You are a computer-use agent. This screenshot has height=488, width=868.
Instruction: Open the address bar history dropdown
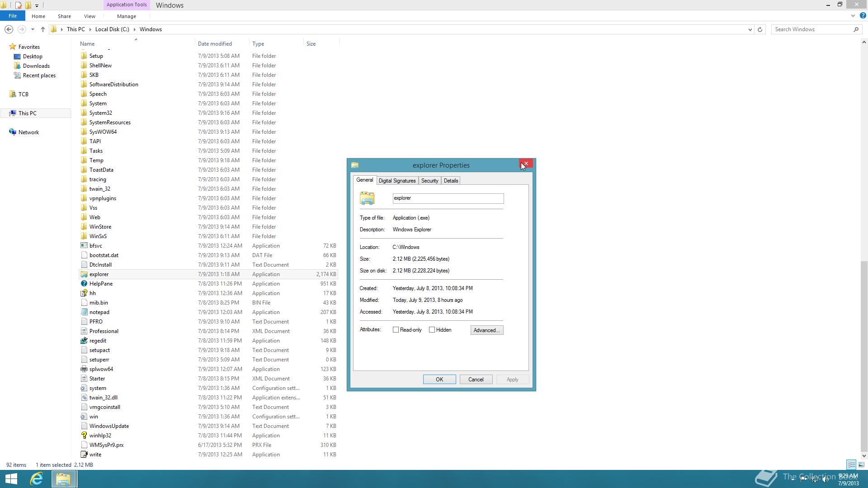[750, 29]
